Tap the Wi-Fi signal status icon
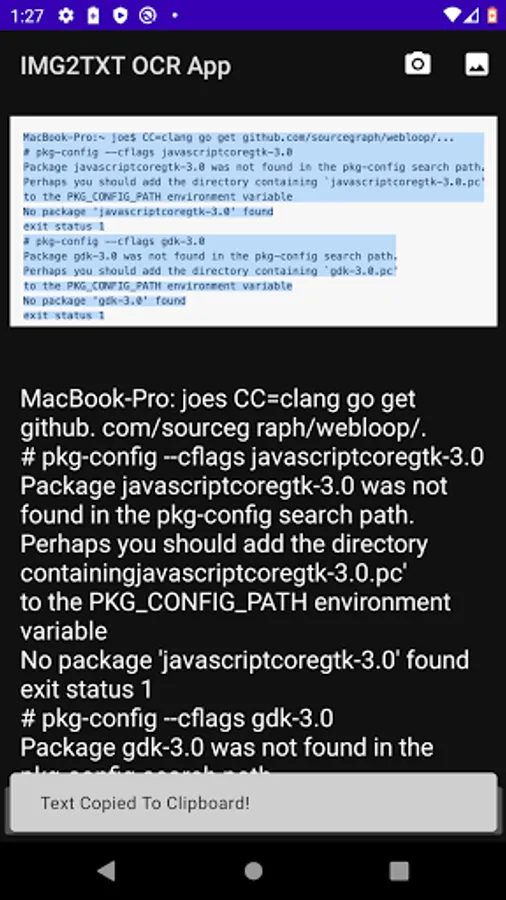 click(x=453, y=15)
